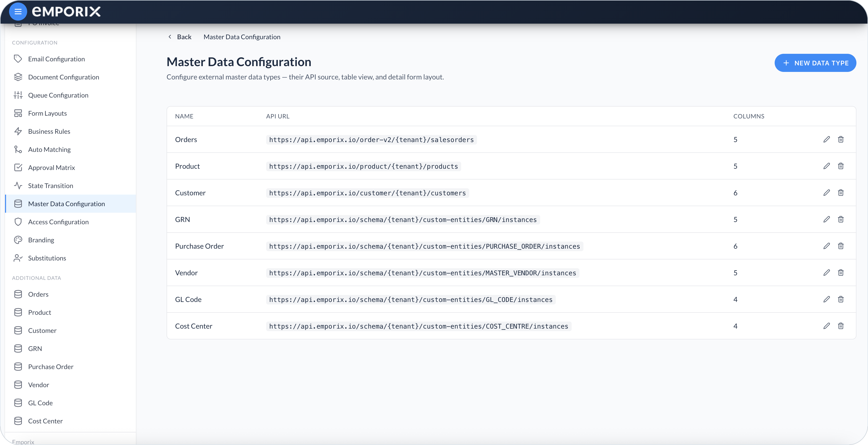Image resolution: width=868 pixels, height=445 pixels.
Task: Delete the Orders data type
Action: (x=841, y=139)
